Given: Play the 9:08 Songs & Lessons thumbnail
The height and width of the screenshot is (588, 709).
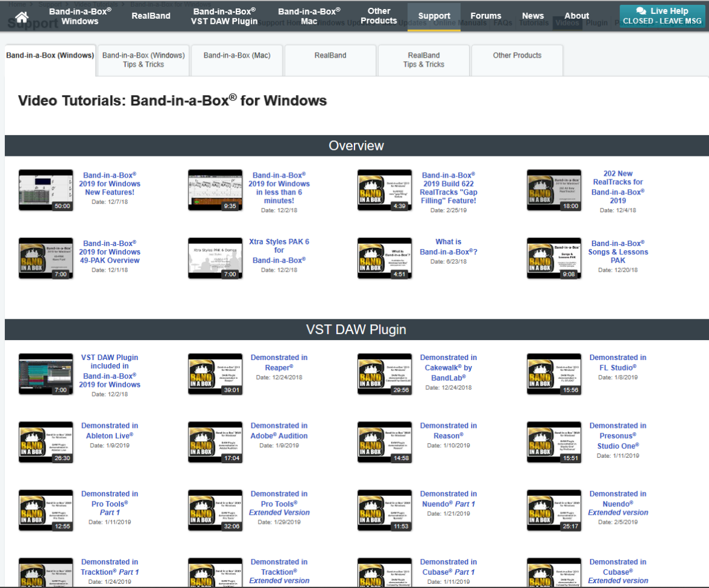Looking at the screenshot, I should click(554, 258).
